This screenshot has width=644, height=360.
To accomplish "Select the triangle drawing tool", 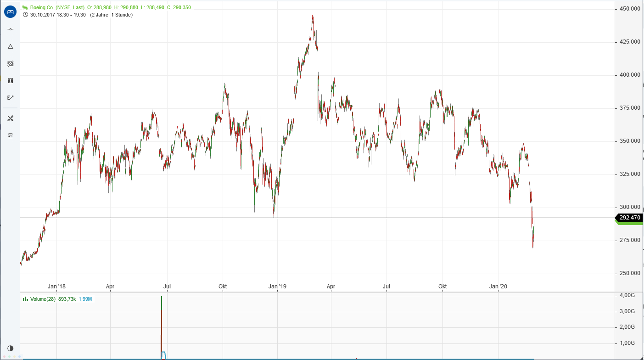I will coord(10,46).
